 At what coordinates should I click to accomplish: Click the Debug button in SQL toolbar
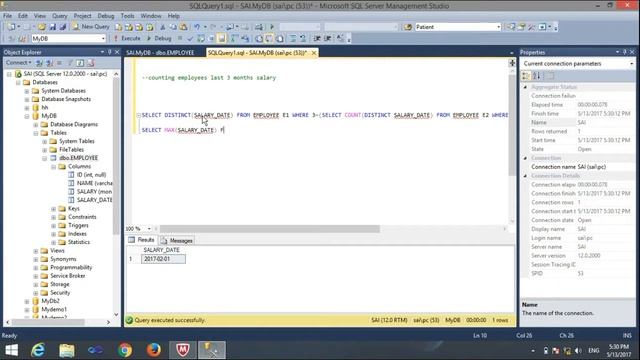tap(159, 38)
